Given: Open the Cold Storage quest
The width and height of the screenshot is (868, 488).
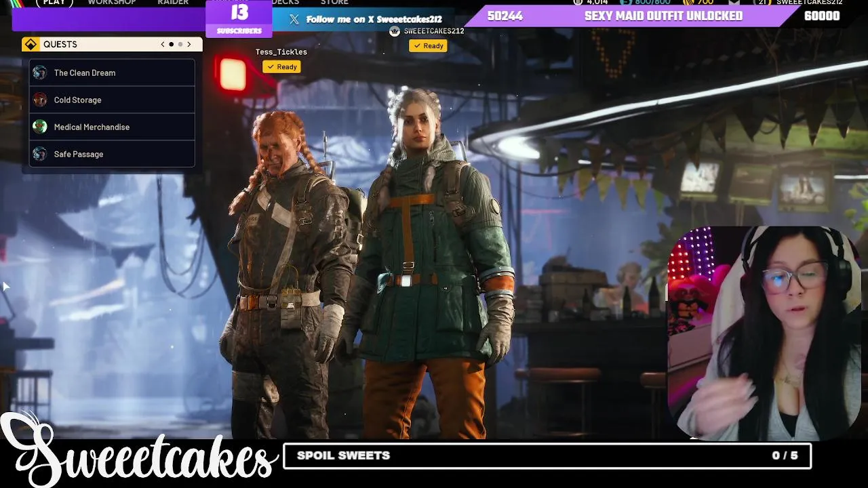Looking at the screenshot, I should coord(112,100).
